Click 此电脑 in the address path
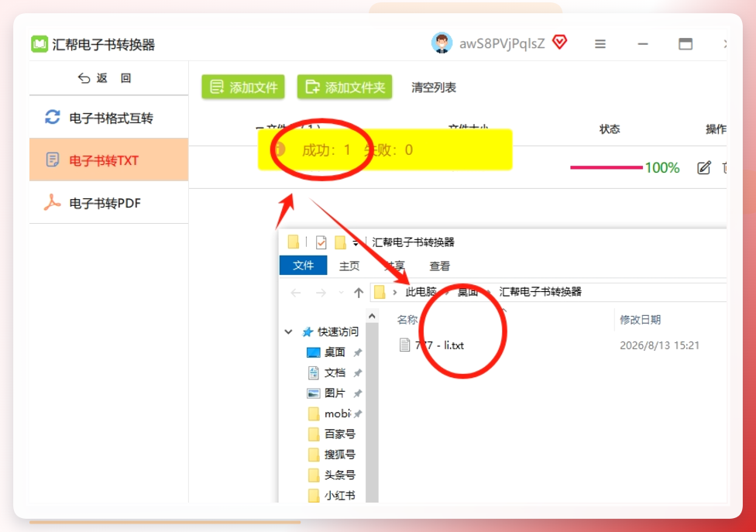Image resolution: width=756 pixels, height=532 pixels. click(421, 292)
